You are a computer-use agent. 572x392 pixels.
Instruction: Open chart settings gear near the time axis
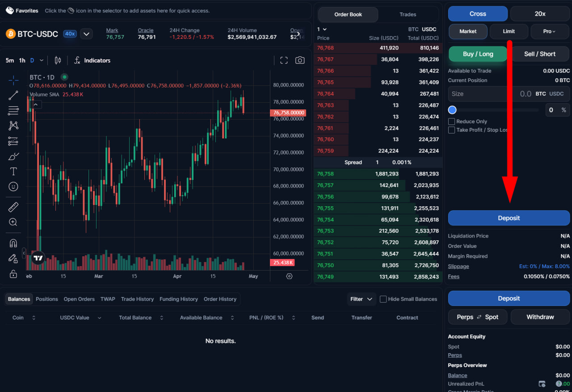(289, 276)
